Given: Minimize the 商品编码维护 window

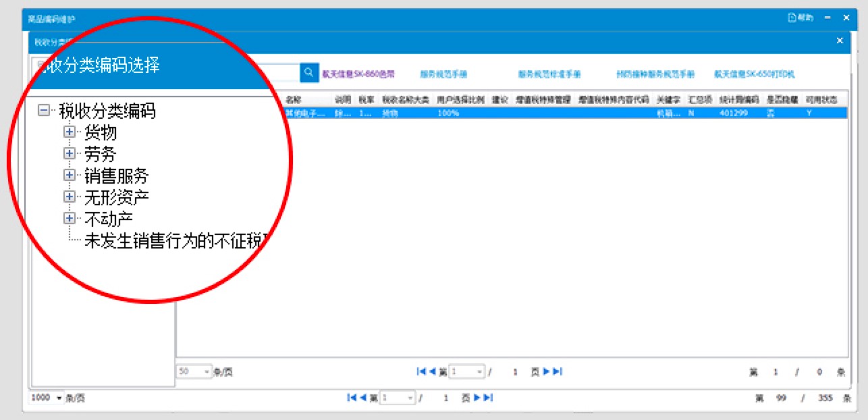Looking at the screenshot, I should 828,18.
